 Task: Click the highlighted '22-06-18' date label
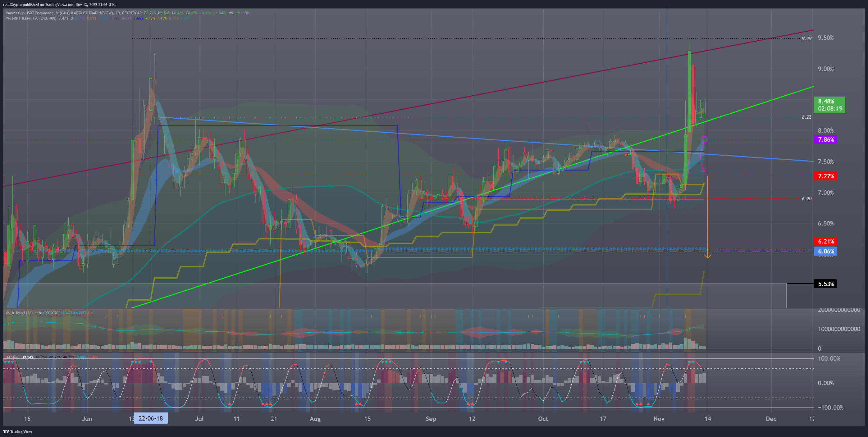tap(151, 418)
